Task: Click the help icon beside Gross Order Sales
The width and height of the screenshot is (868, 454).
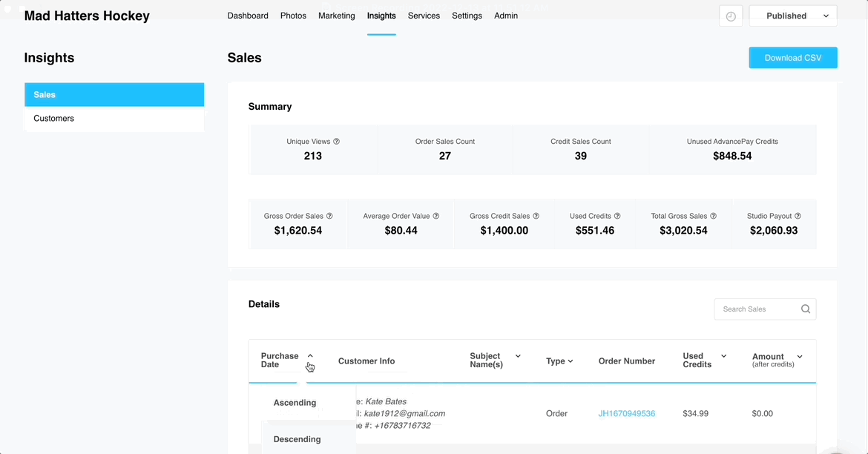Action: click(x=329, y=217)
